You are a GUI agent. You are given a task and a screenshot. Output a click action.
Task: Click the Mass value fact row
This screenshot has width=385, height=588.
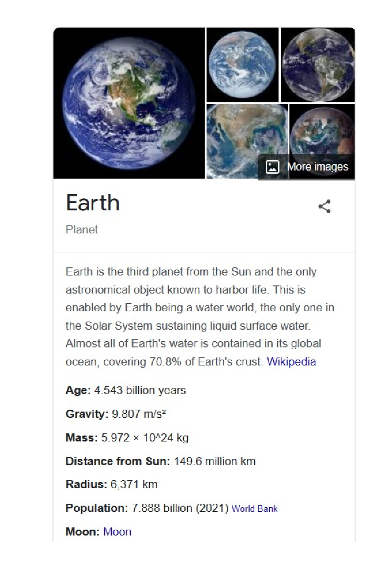click(127, 436)
